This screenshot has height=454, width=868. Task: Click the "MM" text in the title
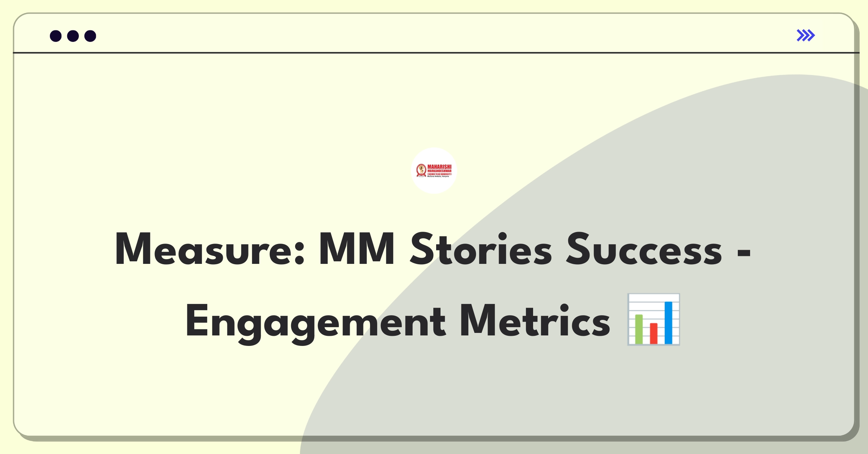357,249
